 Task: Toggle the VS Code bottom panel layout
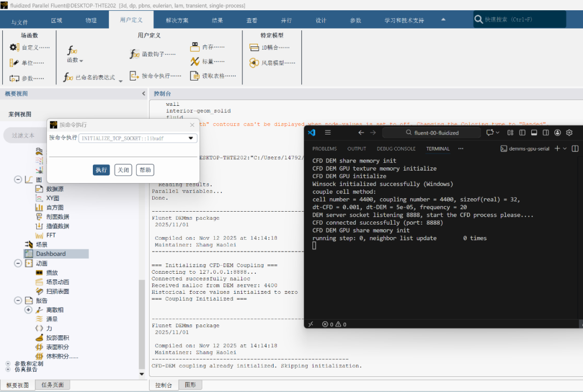coord(534,133)
